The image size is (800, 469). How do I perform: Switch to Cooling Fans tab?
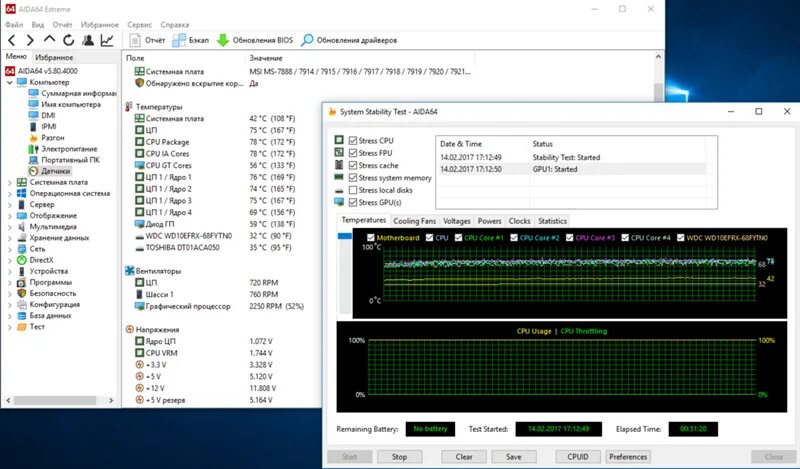click(x=414, y=221)
